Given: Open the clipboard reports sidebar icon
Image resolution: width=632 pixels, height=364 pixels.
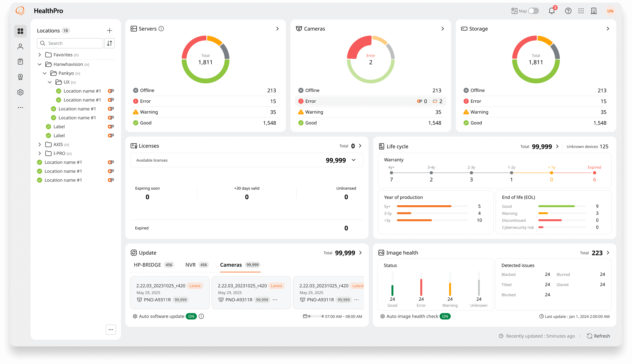Looking at the screenshot, I should (20, 61).
